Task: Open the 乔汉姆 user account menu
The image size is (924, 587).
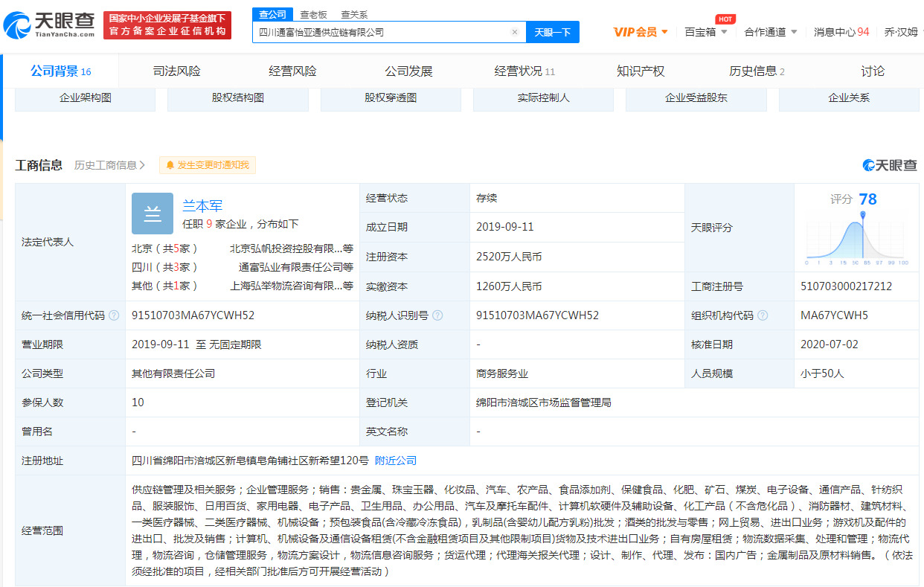Action: 901,32
